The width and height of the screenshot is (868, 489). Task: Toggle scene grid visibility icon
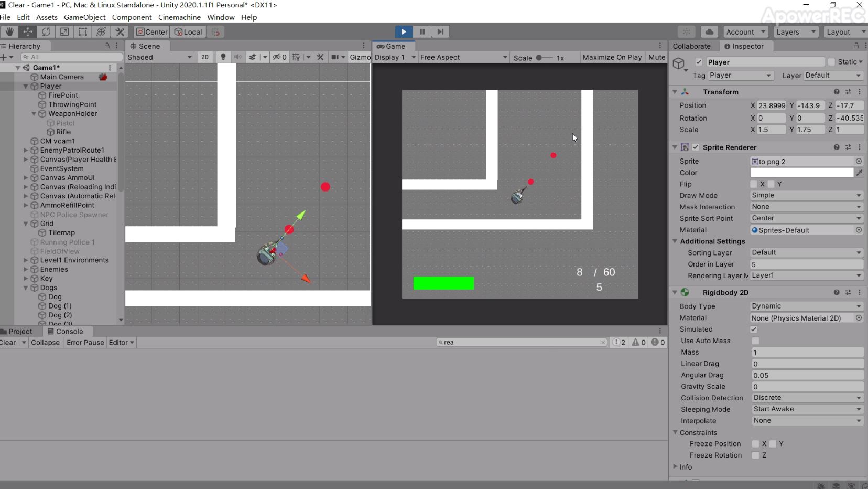point(296,57)
